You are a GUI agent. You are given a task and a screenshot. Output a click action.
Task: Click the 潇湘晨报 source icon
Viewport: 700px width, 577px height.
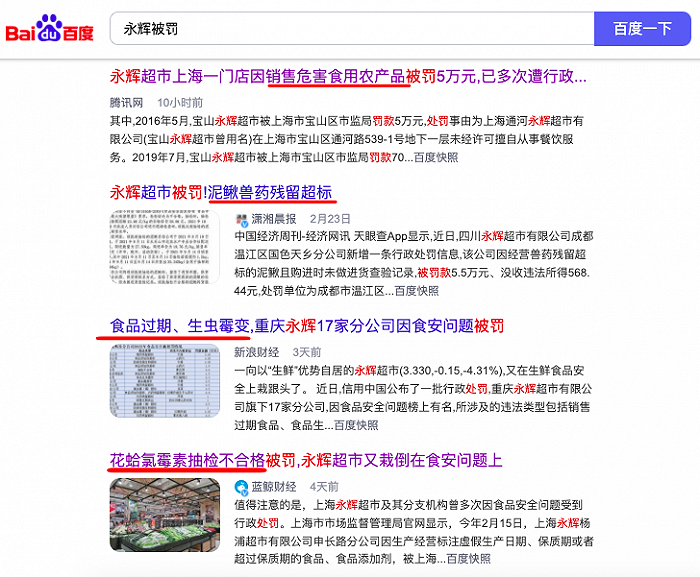(242, 220)
